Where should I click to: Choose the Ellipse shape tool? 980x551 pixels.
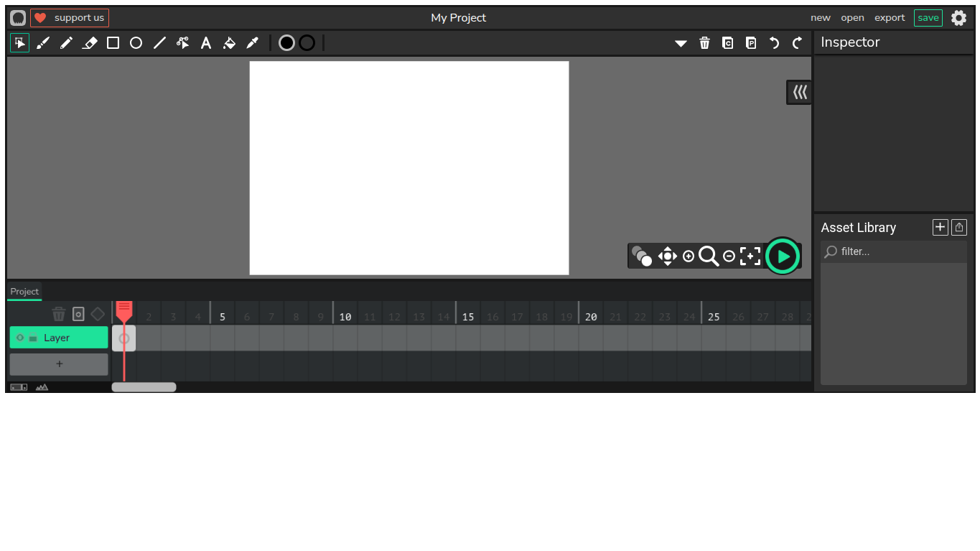coord(136,43)
